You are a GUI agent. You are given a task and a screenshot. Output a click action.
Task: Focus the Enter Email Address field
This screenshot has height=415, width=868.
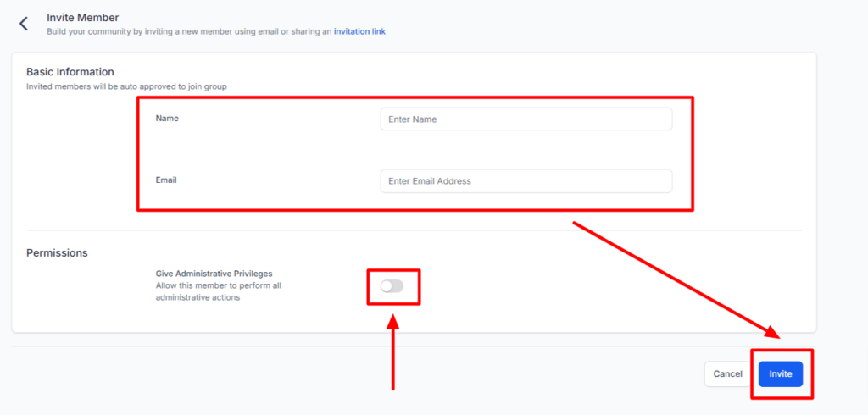pos(526,181)
